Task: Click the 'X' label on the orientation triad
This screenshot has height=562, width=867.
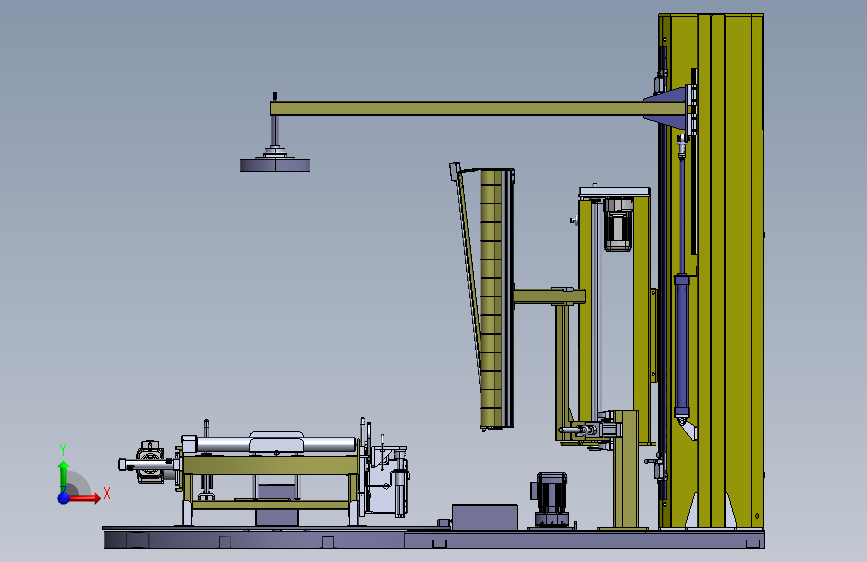Action: point(107,493)
